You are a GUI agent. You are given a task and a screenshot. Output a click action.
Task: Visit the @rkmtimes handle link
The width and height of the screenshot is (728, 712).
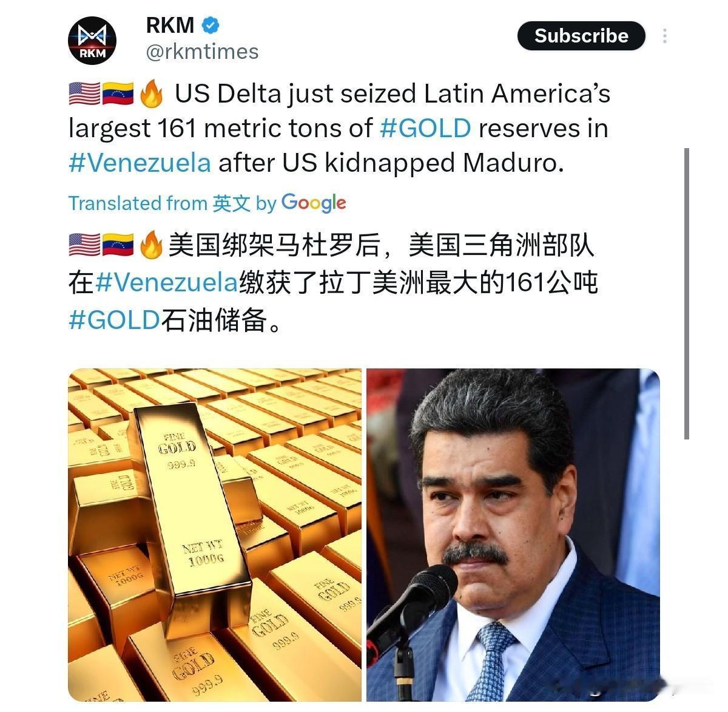(x=202, y=52)
